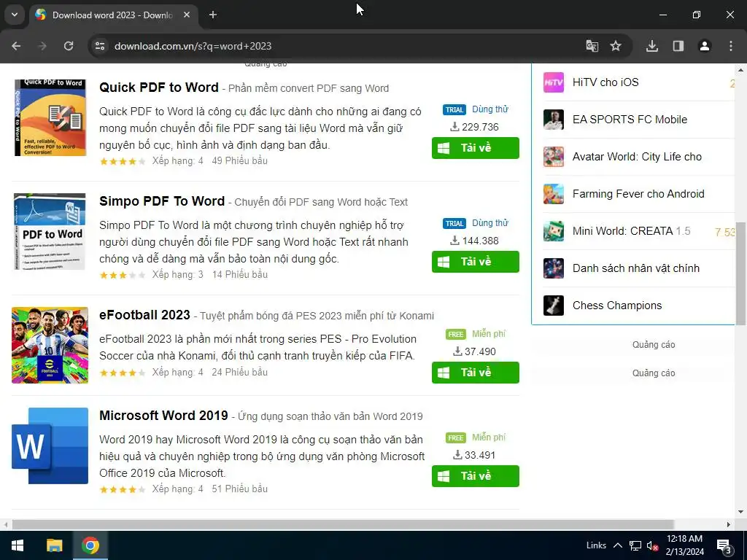Bookmark this page with the star icon
The image size is (747, 560).
pyautogui.click(x=616, y=46)
